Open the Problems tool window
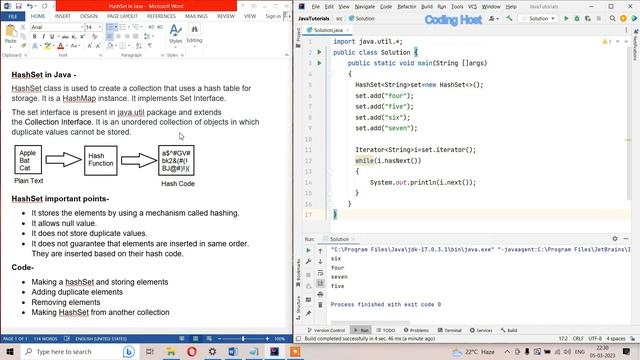 click(x=416, y=330)
